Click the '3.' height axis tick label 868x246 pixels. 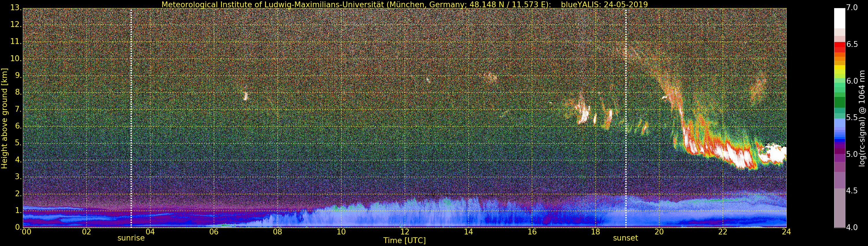(x=18, y=177)
